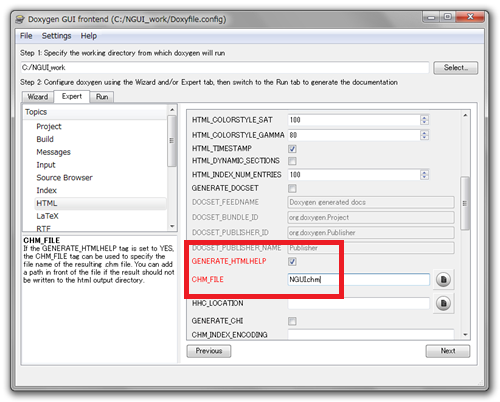Click the Doxygen app icon in title bar
Image resolution: width=500 pixels, height=402 pixels.
[20, 19]
